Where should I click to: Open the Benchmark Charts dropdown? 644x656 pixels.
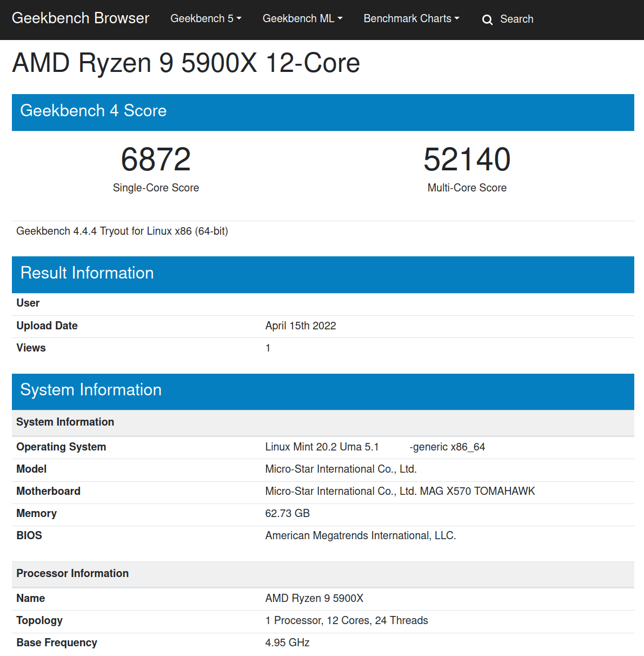(411, 18)
